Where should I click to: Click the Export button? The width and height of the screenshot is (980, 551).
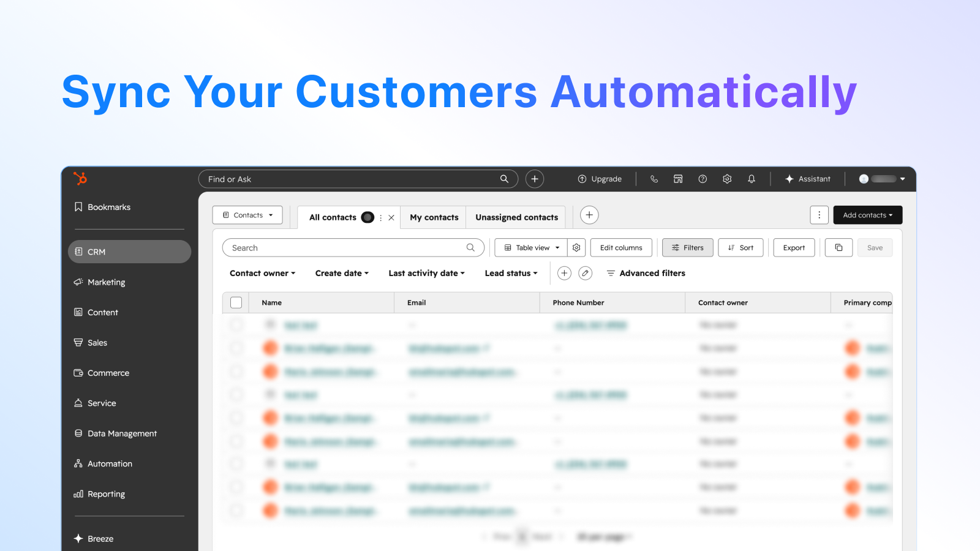(x=794, y=248)
